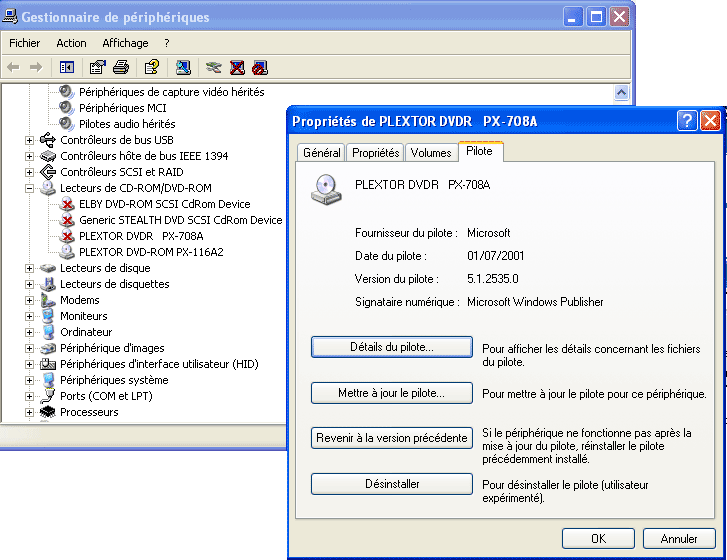Click the Désinstaller button
This screenshot has width=727, height=560.
(x=392, y=484)
